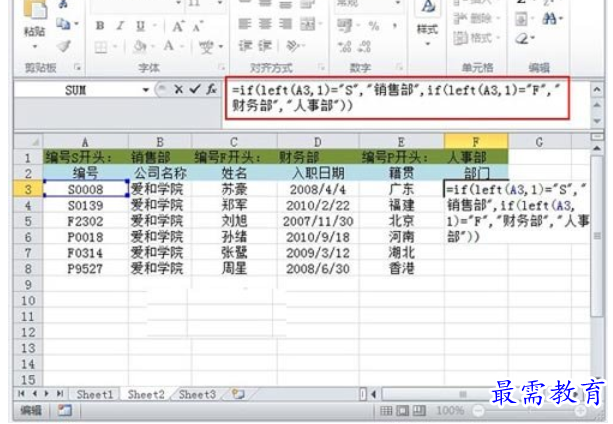
Task: Switch to the Sheet1 tab
Action: (x=95, y=394)
